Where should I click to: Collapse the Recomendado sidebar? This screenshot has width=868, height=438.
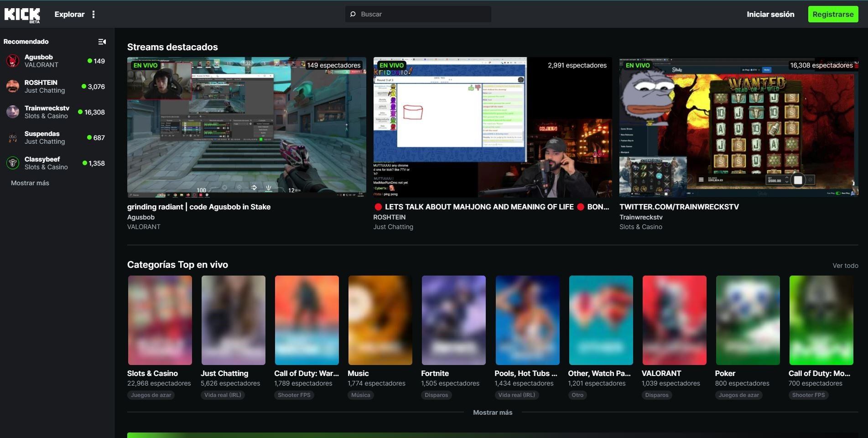(102, 42)
